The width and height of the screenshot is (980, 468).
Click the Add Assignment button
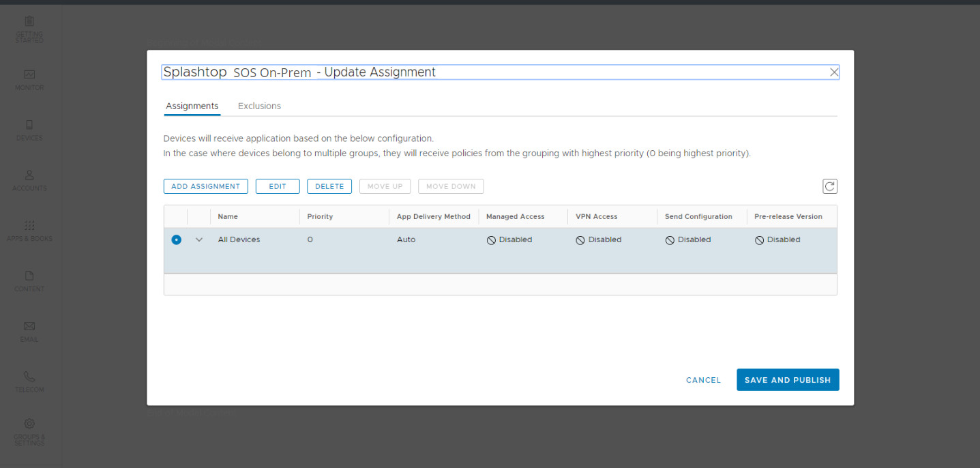[x=205, y=186]
